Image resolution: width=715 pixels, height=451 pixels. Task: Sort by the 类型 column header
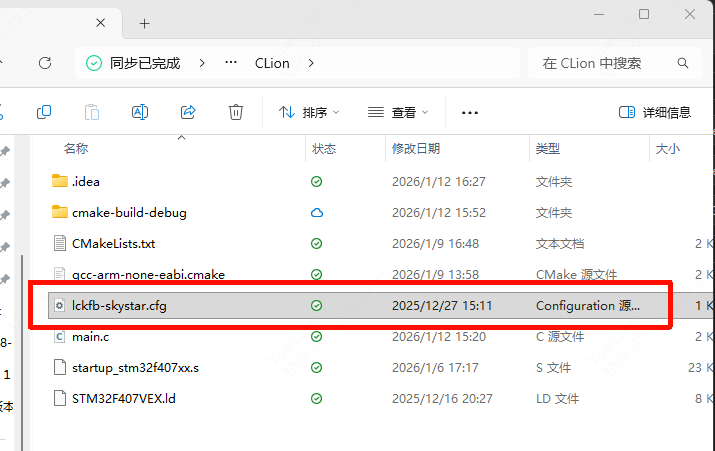548,149
